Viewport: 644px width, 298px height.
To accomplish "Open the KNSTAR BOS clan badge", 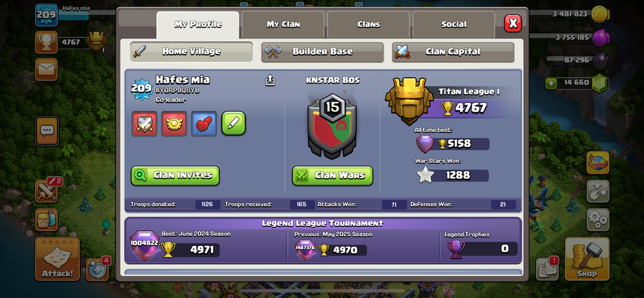I will coord(332,125).
